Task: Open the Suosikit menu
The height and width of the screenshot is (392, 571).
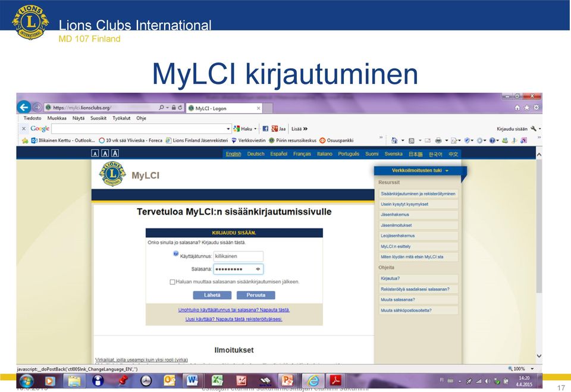Action: [98, 118]
